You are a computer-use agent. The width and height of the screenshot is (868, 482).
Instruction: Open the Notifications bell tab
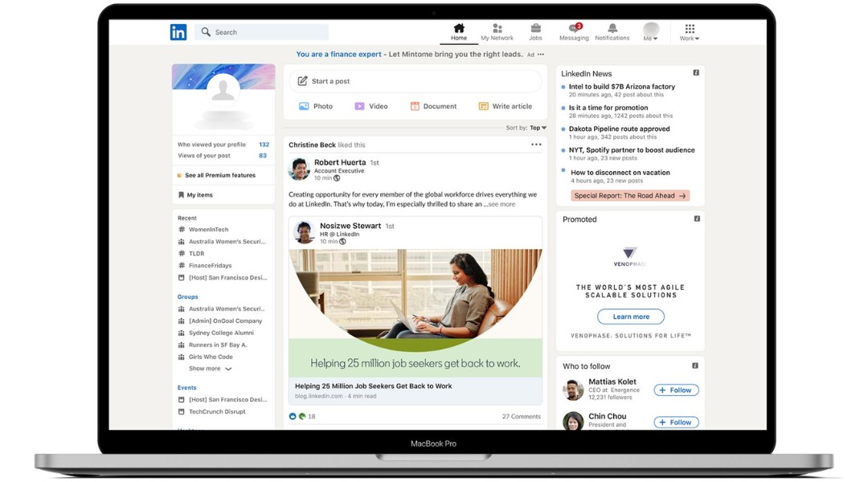pos(612,32)
